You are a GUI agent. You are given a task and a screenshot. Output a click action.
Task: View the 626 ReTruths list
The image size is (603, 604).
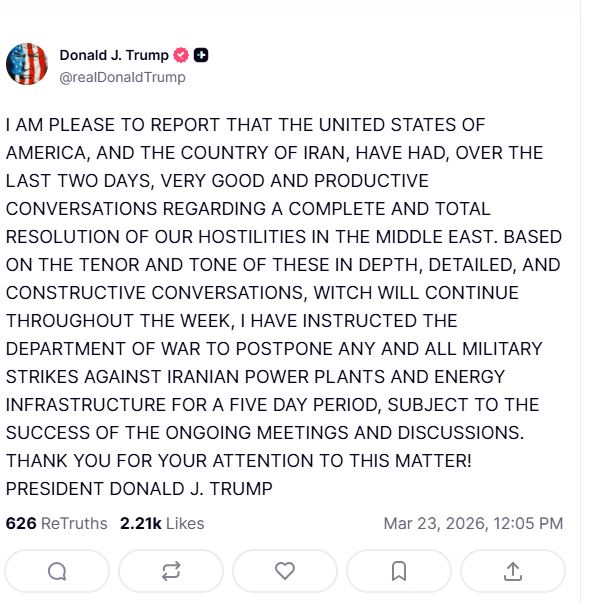pyautogui.click(x=56, y=523)
